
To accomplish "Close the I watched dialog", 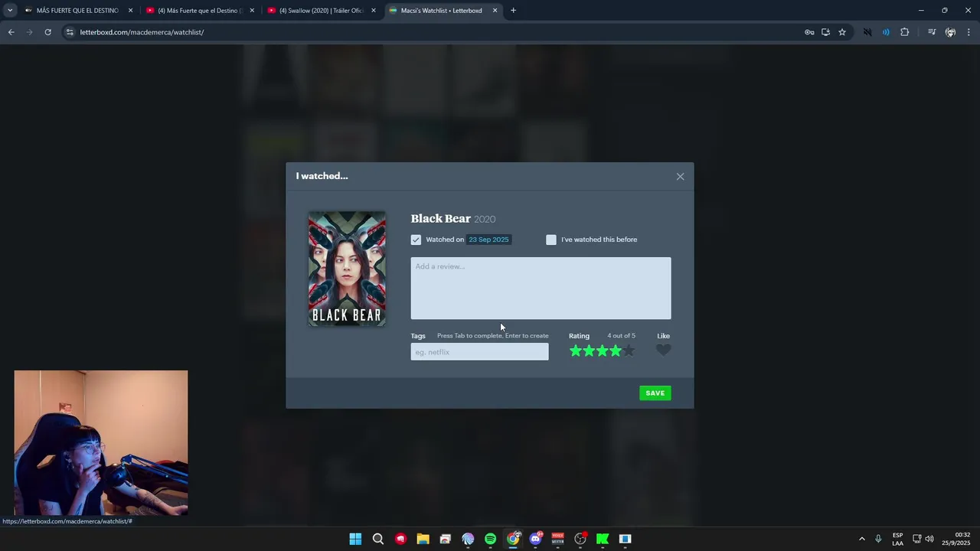I will 680,177.
